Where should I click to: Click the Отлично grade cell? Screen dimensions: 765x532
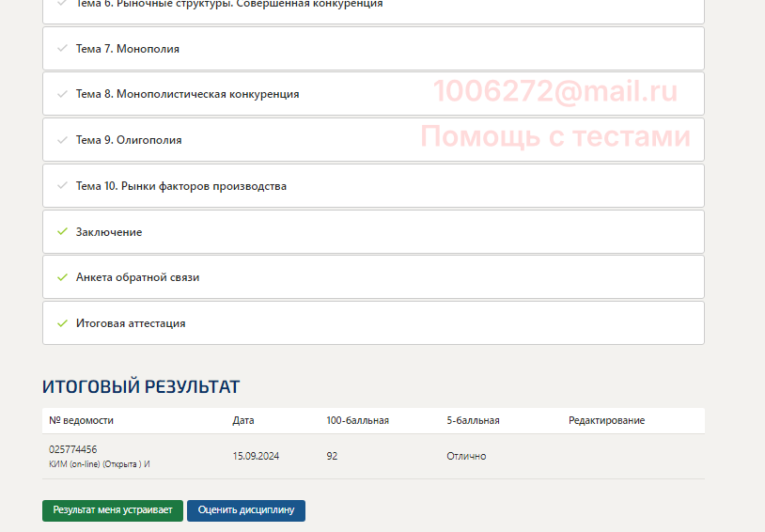[466, 456]
